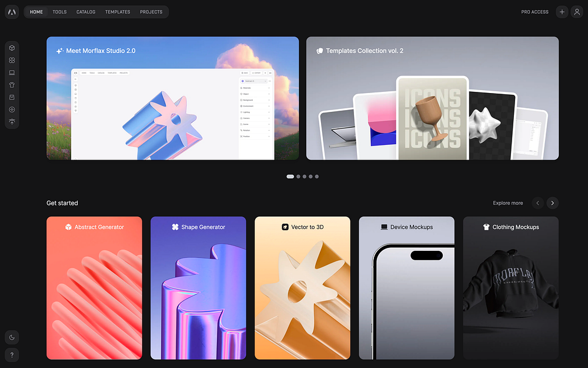
Task: Open the Projects tab
Action: [x=151, y=12]
